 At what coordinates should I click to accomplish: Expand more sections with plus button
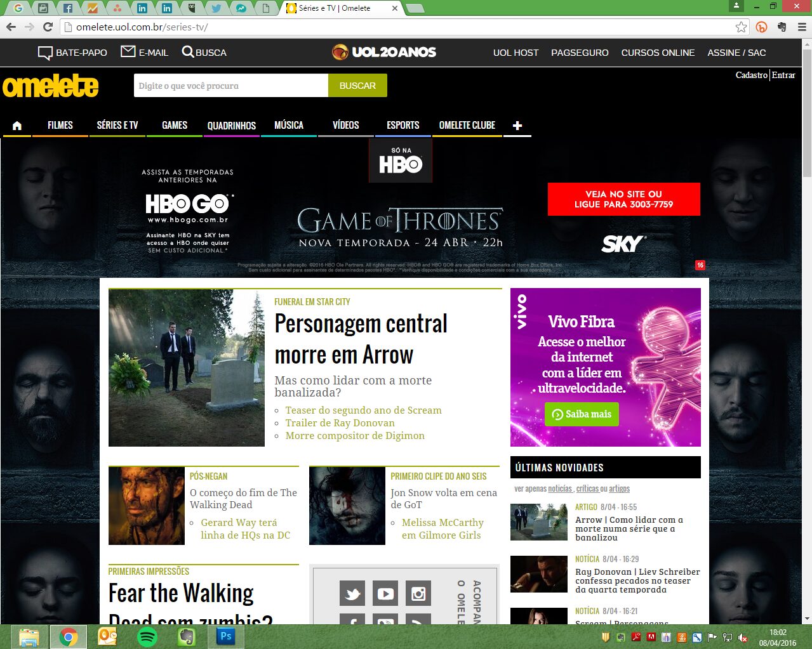(517, 126)
